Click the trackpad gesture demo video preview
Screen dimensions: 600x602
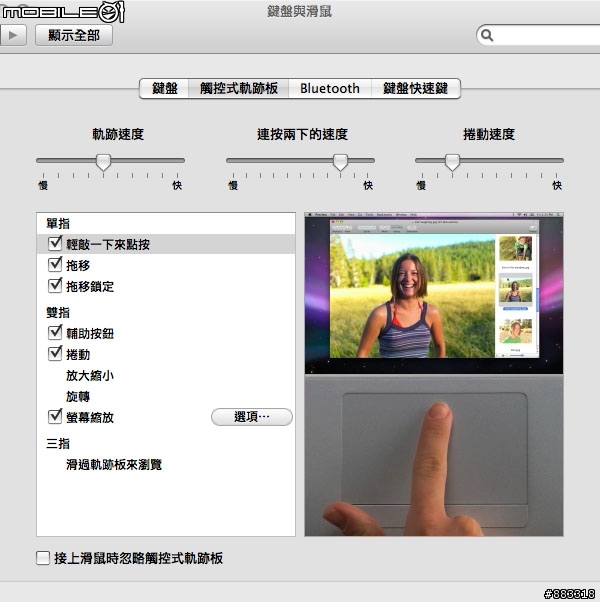coord(434,374)
